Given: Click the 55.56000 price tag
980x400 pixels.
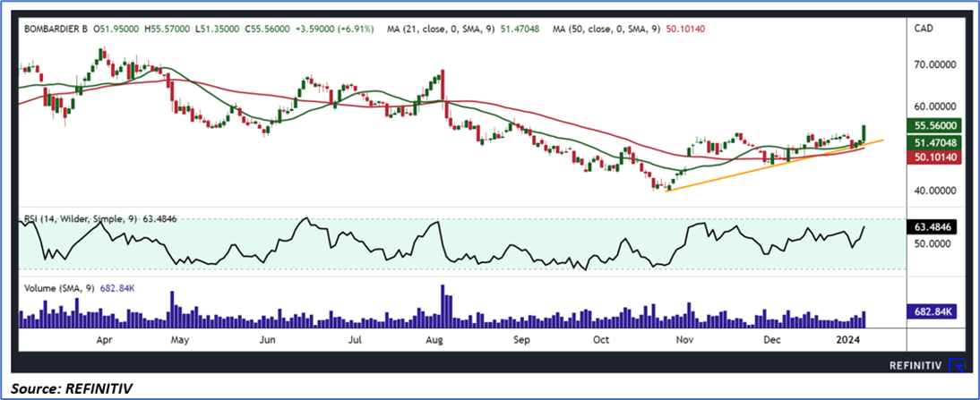Looking at the screenshot, I should tap(935, 125).
